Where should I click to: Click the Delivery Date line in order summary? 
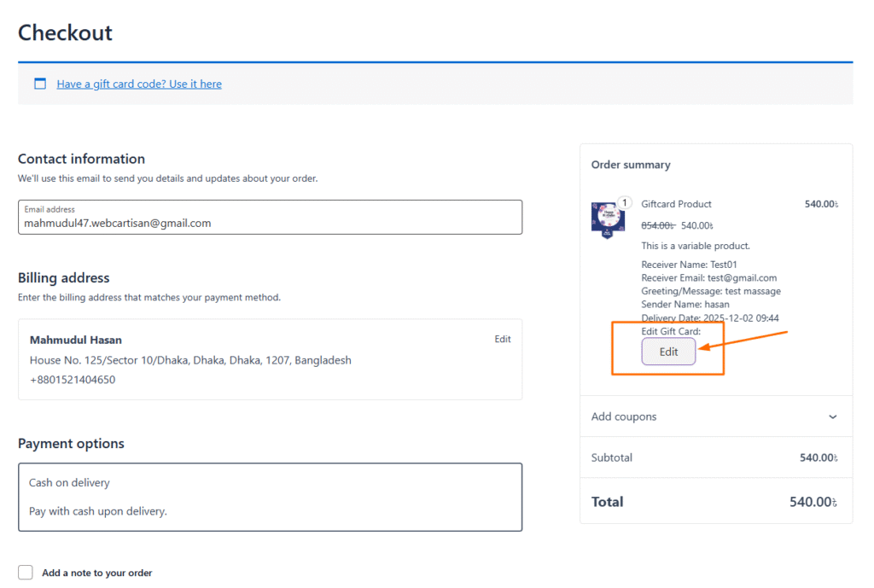[709, 318]
